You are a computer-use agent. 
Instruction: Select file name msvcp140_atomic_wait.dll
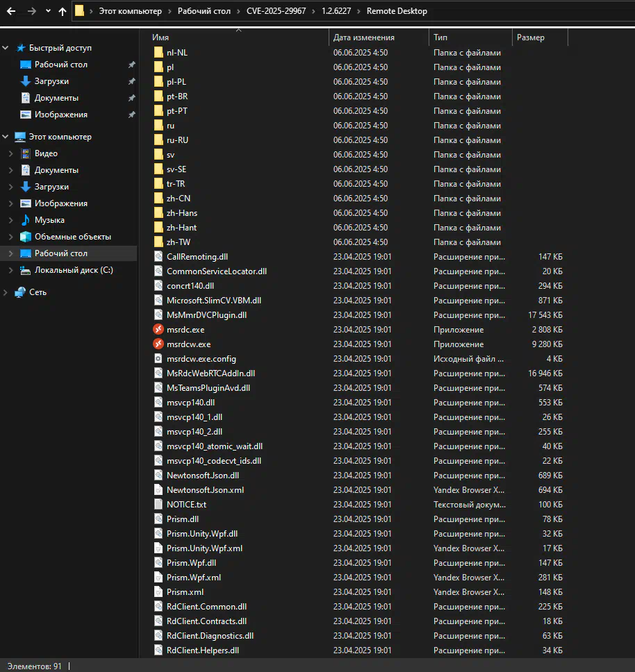tap(215, 446)
